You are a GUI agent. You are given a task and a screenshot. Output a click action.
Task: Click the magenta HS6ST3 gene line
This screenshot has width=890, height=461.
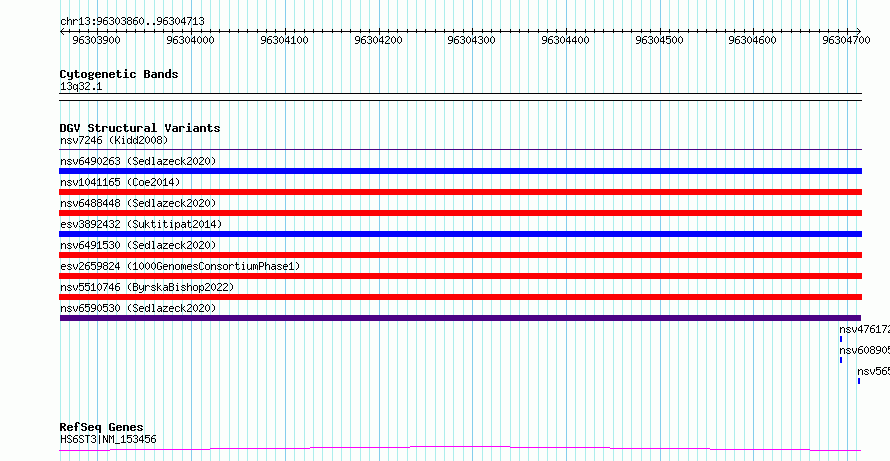click(460, 449)
